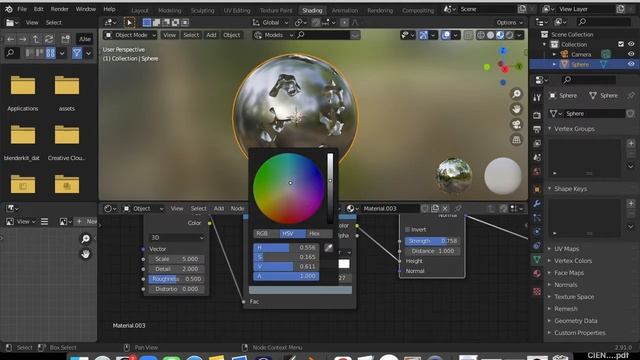
Task: Select RGB color mode
Action: pyautogui.click(x=267, y=233)
